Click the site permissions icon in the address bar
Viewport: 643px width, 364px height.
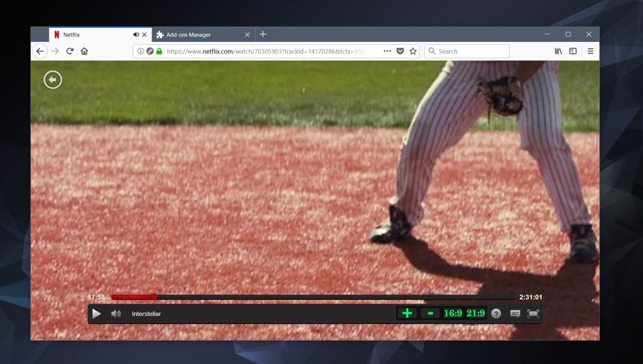click(x=150, y=51)
